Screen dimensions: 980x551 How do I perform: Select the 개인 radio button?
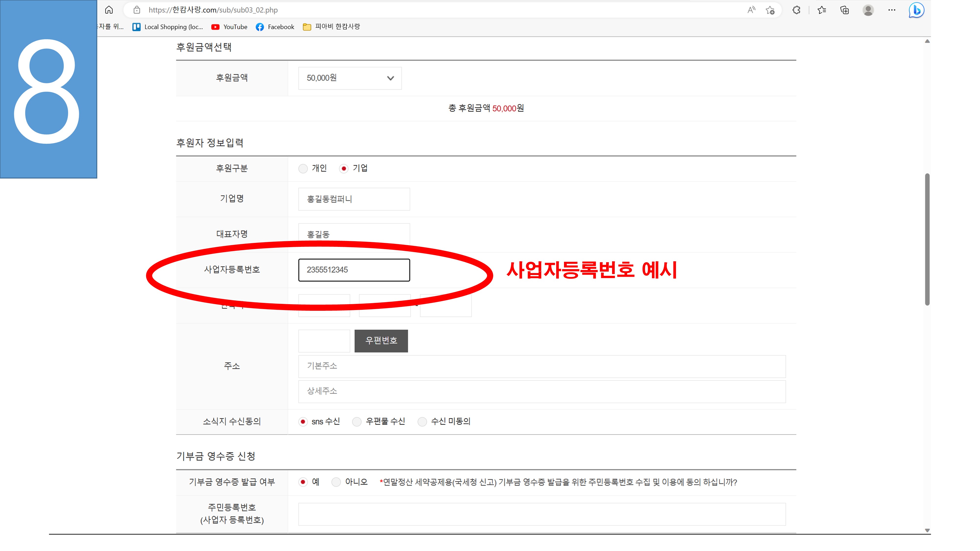(303, 168)
